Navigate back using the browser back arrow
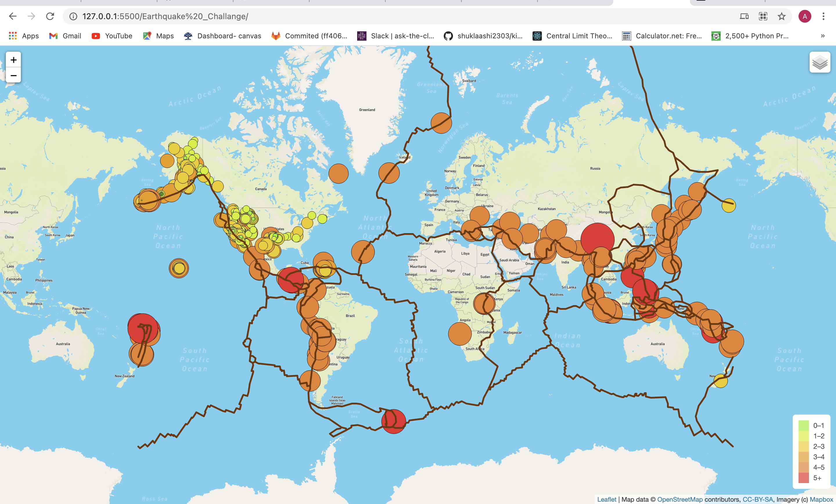This screenshot has width=836, height=504. [12, 16]
